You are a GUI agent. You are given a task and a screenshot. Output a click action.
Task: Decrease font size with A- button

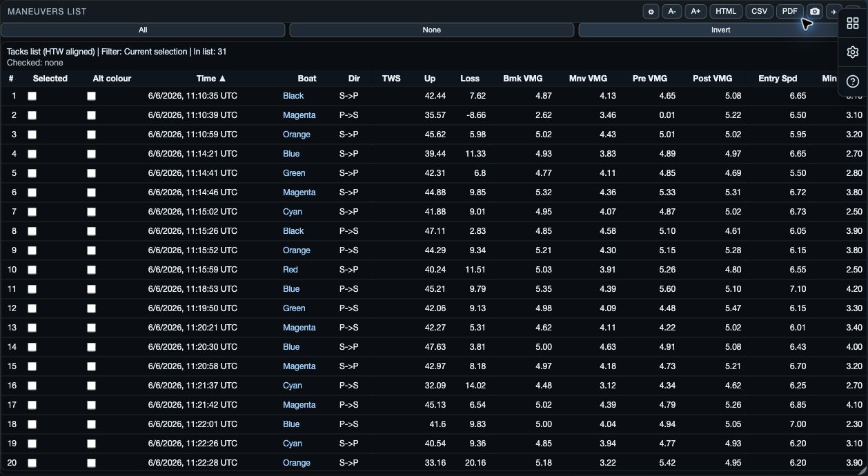[671, 12]
